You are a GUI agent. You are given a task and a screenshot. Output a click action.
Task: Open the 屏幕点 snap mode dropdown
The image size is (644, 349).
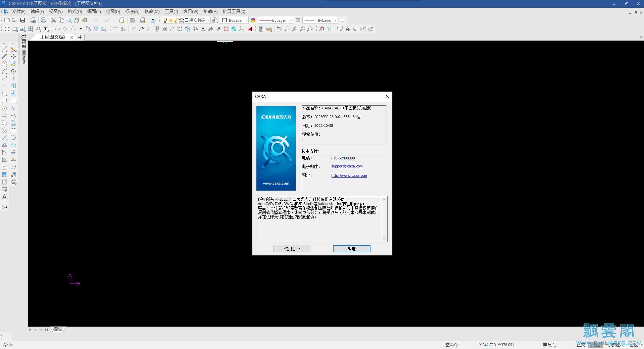coord(549,345)
